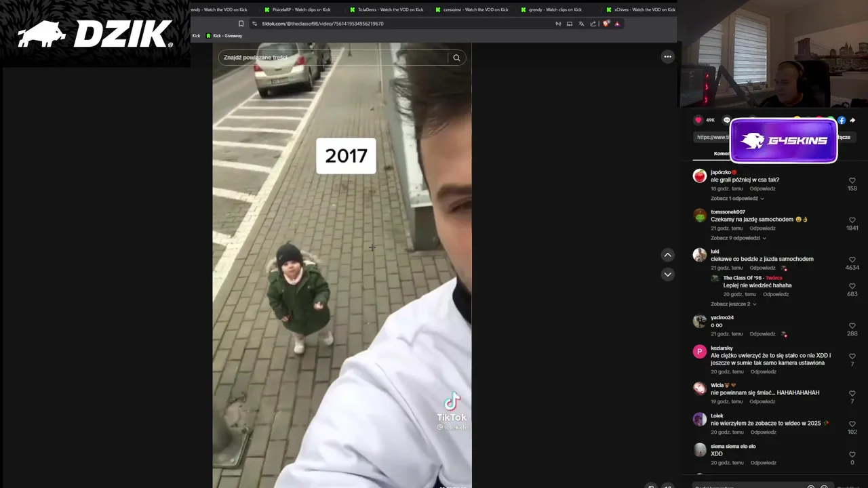868x488 pixels.
Task: Click the share arrow icon
Action: coord(852,120)
